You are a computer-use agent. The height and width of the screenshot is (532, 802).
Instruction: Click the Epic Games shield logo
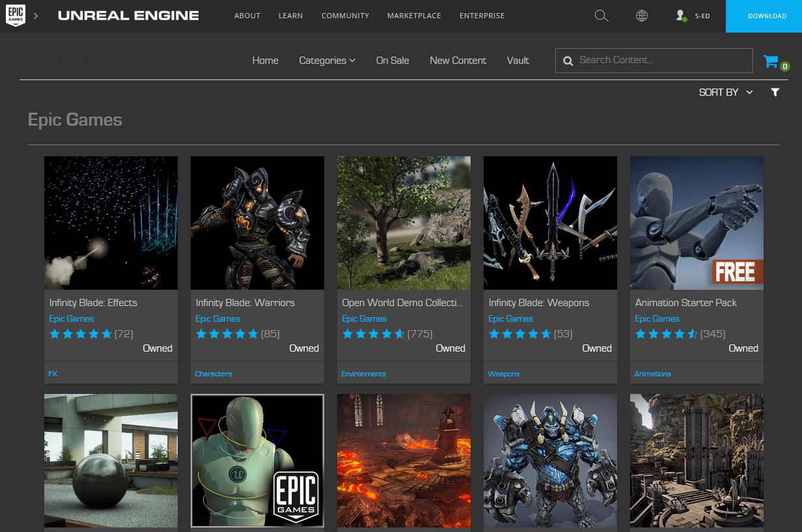click(x=16, y=16)
